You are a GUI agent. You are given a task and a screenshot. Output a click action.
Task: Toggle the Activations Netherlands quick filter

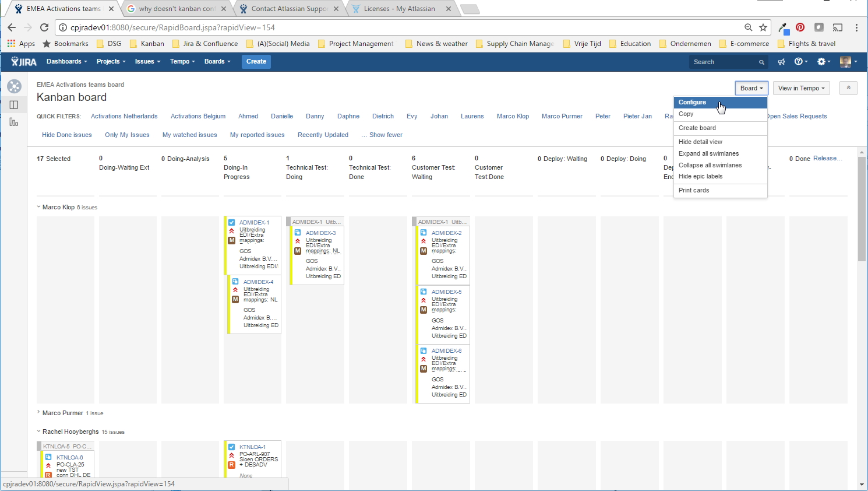pyautogui.click(x=124, y=116)
